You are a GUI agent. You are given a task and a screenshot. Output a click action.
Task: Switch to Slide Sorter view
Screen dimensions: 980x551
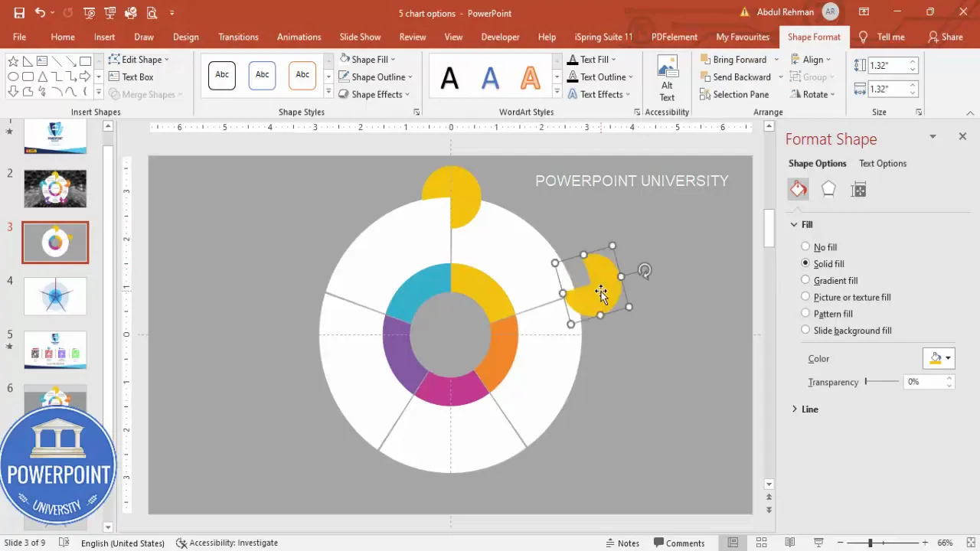click(762, 543)
